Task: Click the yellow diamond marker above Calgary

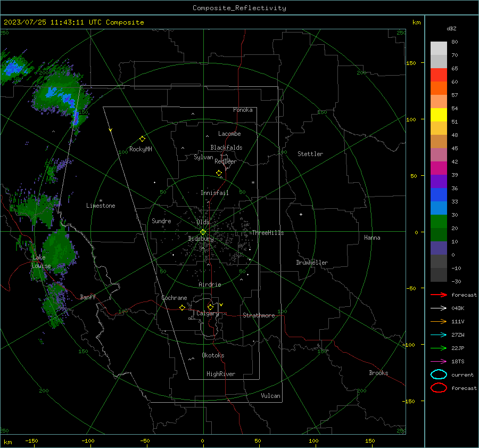Action: coord(210,307)
